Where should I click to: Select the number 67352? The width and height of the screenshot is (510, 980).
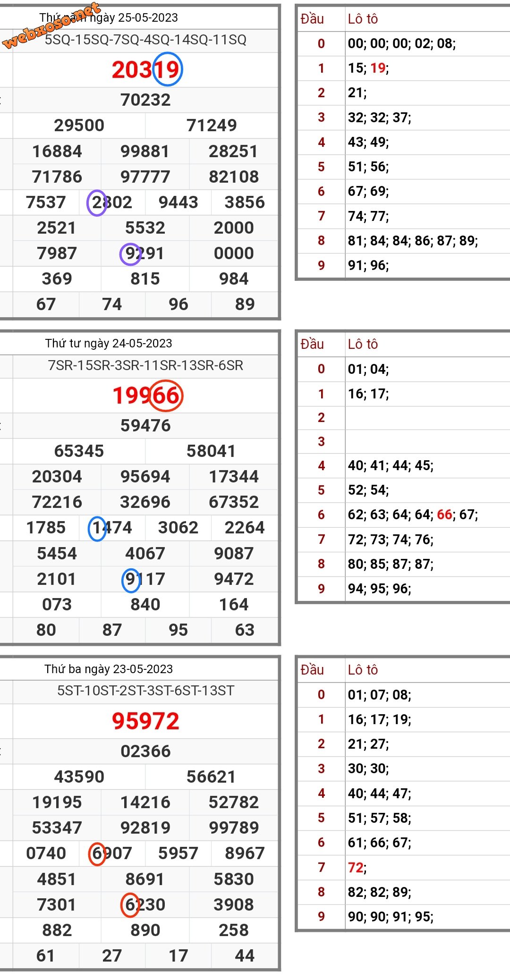click(x=234, y=502)
